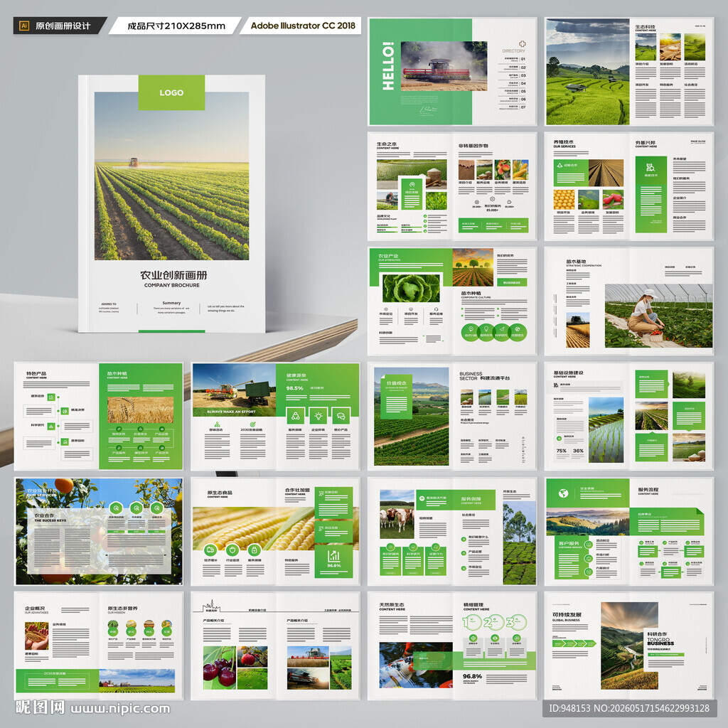Click the COMPANY BROCHURE subtitle on cover
Image resolution: width=728 pixels, height=728 pixels.
172,285
